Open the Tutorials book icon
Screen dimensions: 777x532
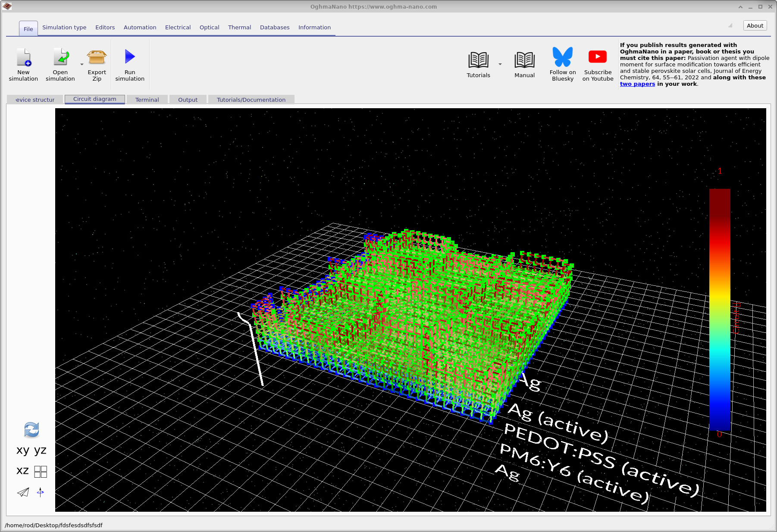tap(478, 60)
